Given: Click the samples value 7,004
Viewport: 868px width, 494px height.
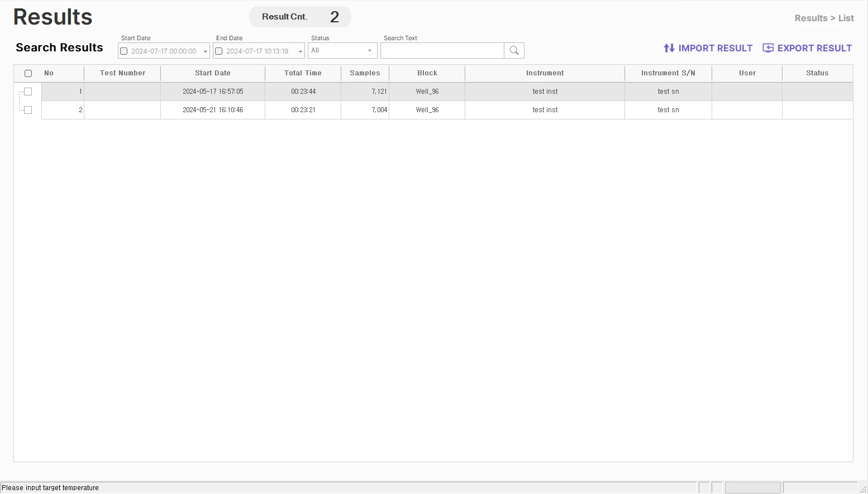Looking at the screenshot, I should click(x=379, y=110).
